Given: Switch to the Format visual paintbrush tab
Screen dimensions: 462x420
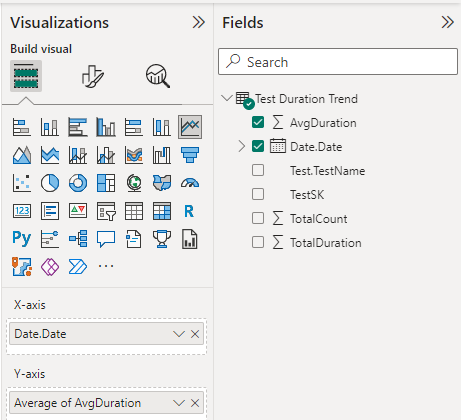Looking at the screenshot, I should coord(93,76).
